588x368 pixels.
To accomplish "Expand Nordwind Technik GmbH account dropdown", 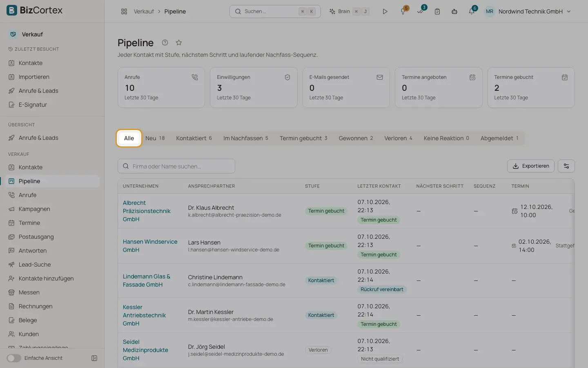I will click(528, 11).
